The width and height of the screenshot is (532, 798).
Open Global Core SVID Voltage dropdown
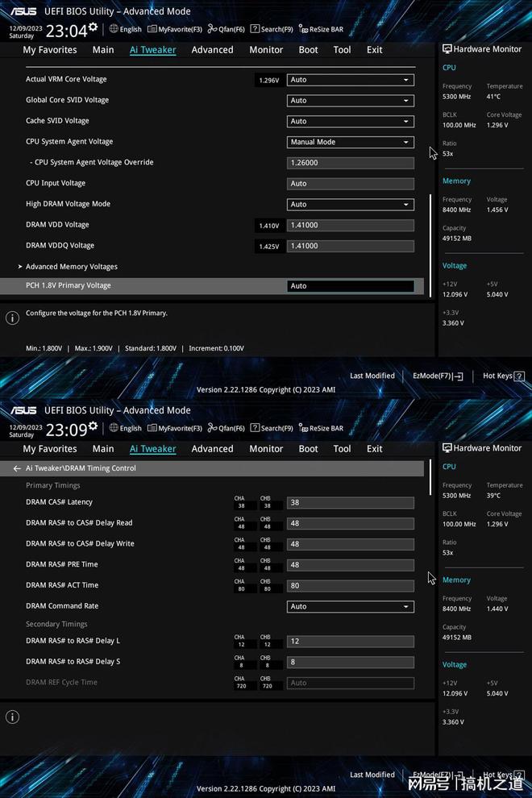pyautogui.click(x=351, y=101)
